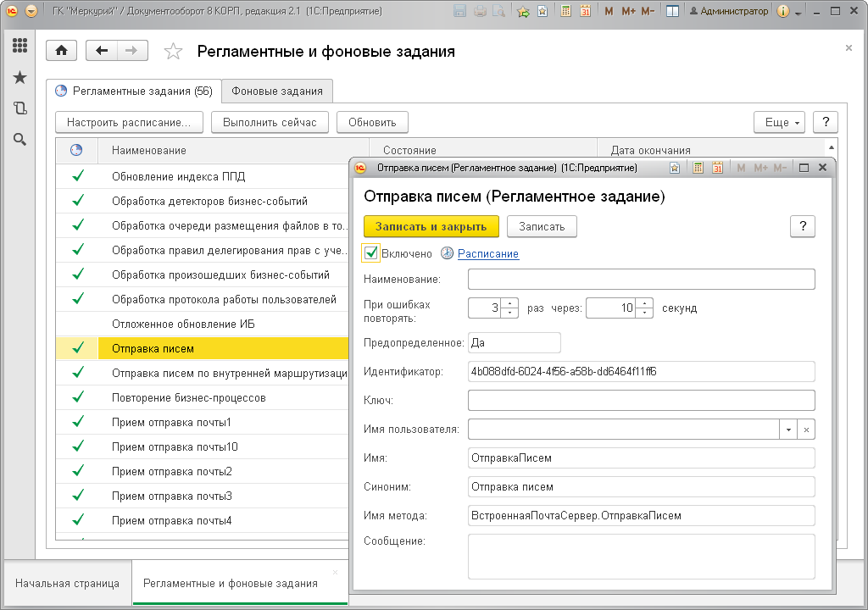This screenshot has height=610, width=868.
Task: Click M- button in main title bar
Action: coord(648,11)
